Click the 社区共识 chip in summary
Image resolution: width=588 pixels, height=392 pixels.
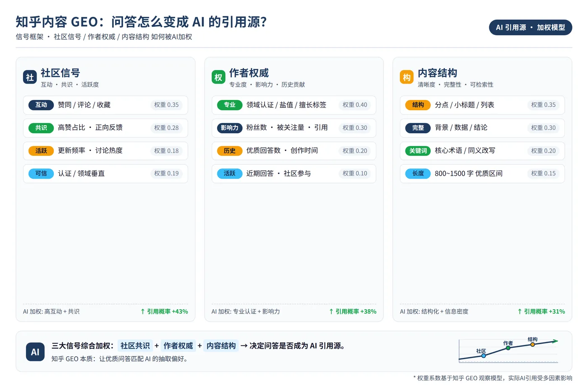tap(135, 345)
